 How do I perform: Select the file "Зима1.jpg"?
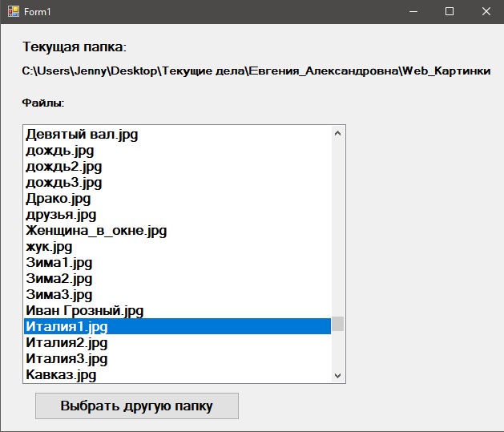coord(59,263)
